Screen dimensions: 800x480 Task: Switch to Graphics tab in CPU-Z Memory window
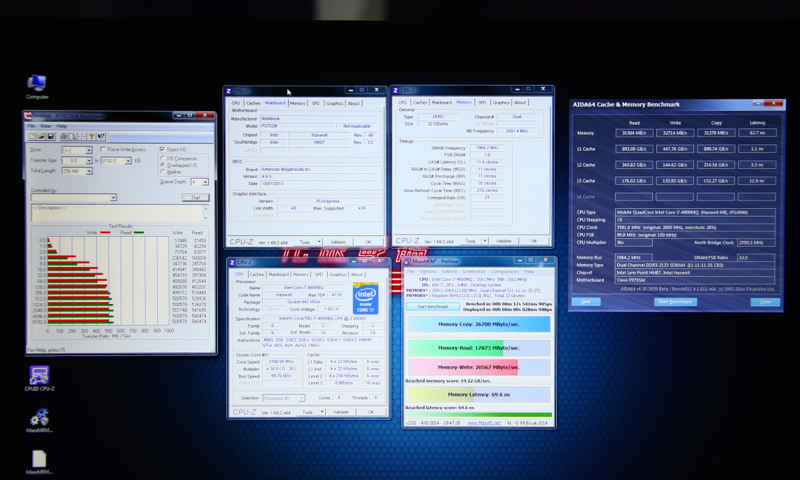click(501, 103)
